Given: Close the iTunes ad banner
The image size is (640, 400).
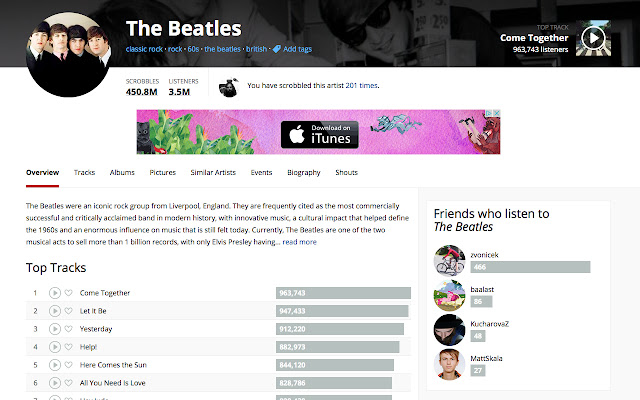Looking at the screenshot, I should pos(497,113).
